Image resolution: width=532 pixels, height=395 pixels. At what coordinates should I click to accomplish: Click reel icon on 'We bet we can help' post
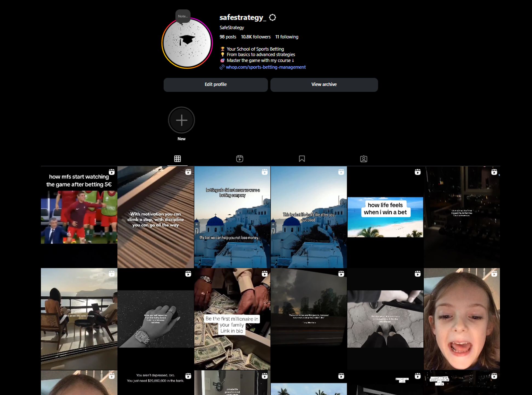point(264,172)
